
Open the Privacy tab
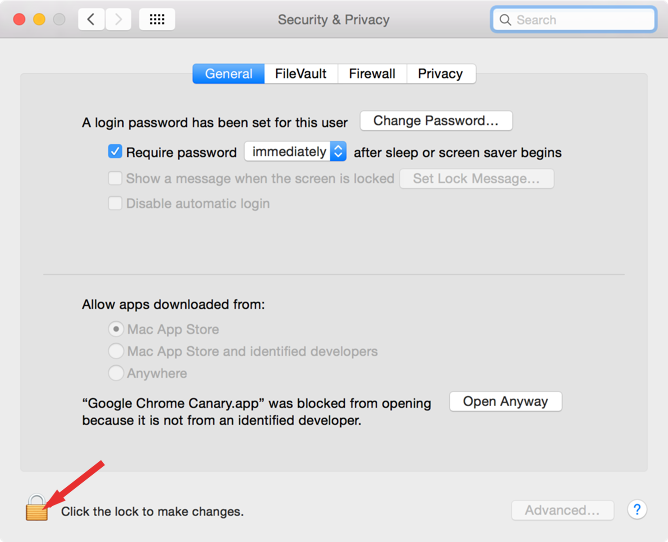[441, 74]
